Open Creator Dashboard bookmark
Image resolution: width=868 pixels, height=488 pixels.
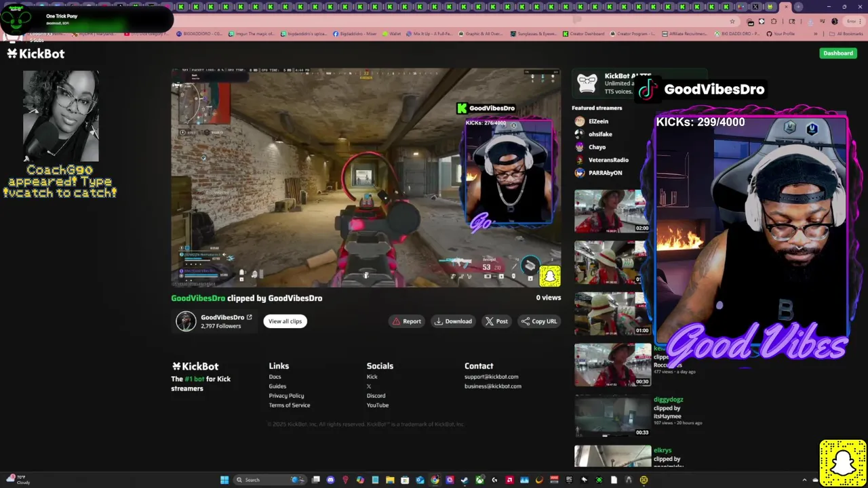[x=584, y=33]
